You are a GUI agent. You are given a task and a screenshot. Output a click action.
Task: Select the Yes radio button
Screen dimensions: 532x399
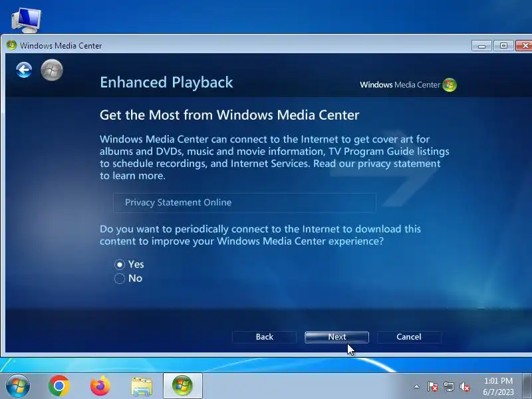click(120, 264)
